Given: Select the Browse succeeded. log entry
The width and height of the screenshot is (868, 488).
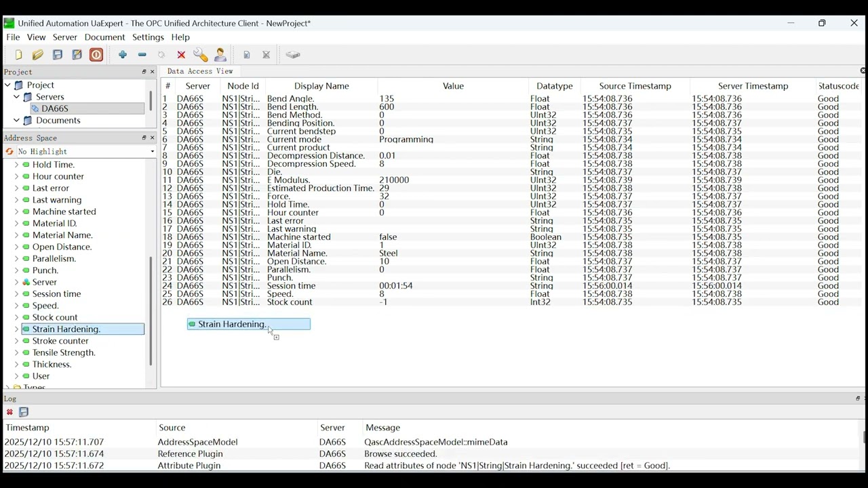Looking at the screenshot, I should click(431, 454).
